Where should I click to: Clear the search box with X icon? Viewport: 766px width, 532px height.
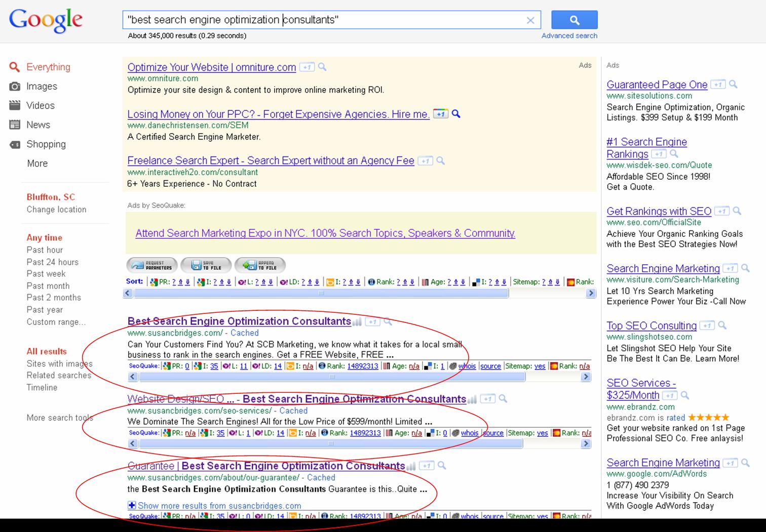tap(530, 20)
